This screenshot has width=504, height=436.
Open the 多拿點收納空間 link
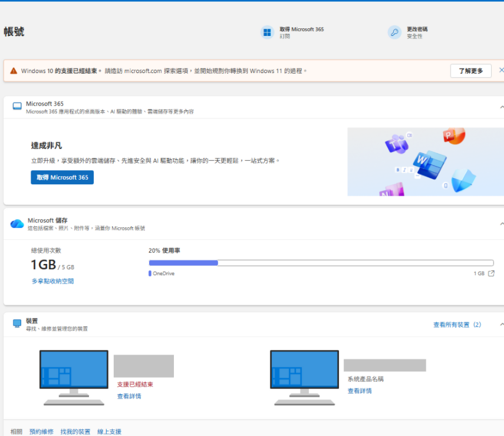tap(52, 281)
